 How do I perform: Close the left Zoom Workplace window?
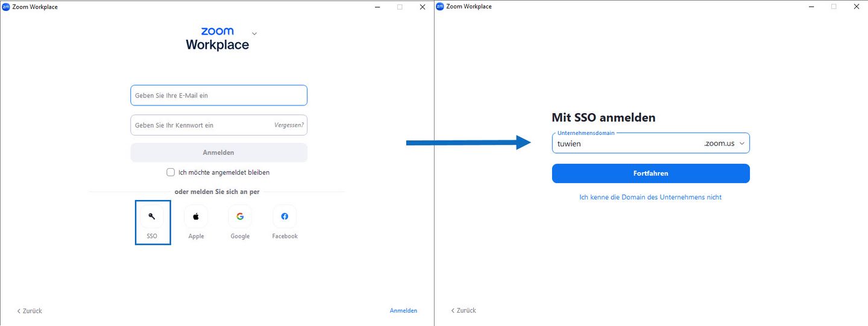coord(423,7)
